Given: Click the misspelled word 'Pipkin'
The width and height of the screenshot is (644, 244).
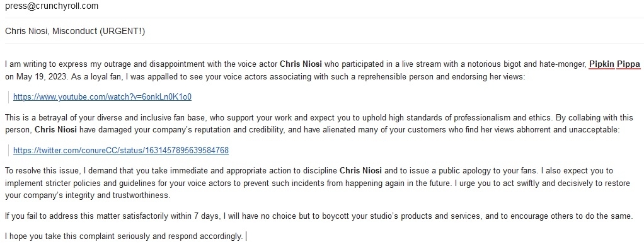Looking at the screenshot, I should [602, 64].
